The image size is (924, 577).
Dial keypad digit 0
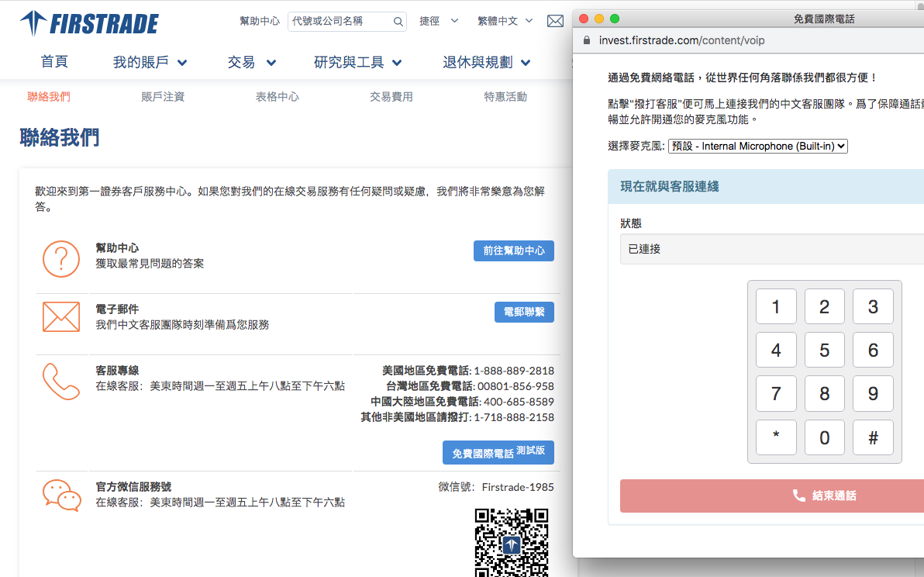pos(825,437)
